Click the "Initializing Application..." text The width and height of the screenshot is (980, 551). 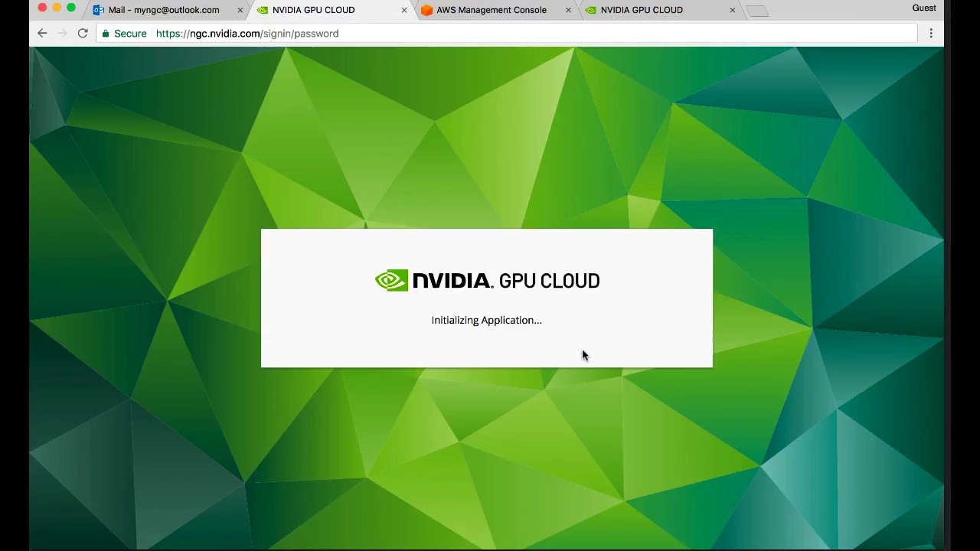tap(486, 320)
